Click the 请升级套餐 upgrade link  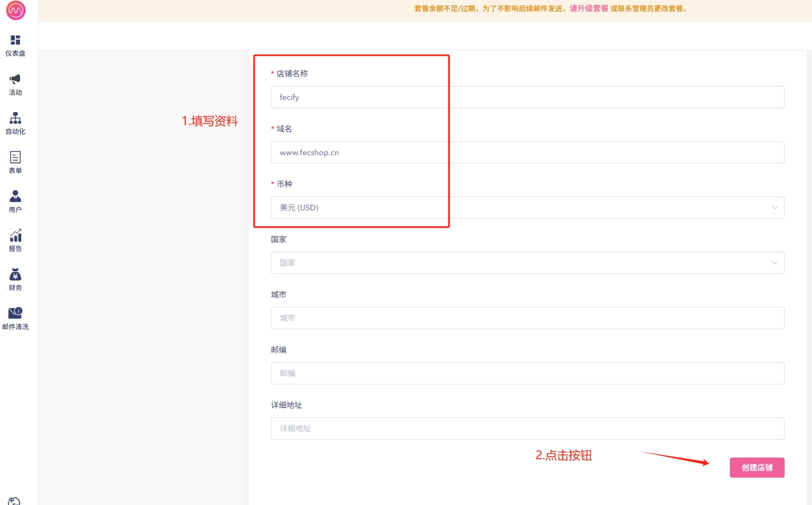tap(589, 8)
